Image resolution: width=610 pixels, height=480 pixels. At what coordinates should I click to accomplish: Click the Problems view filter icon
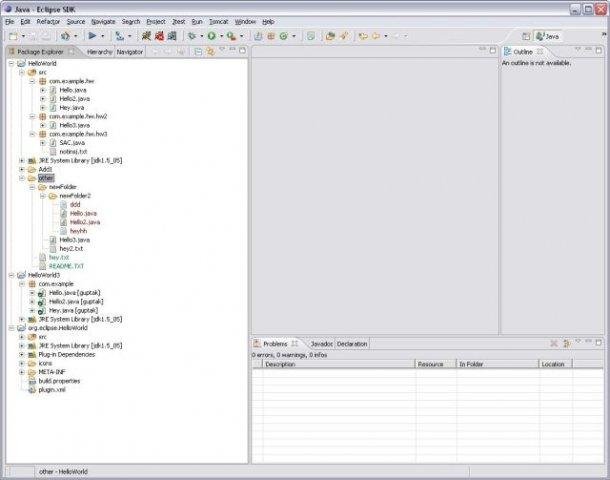pos(567,343)
